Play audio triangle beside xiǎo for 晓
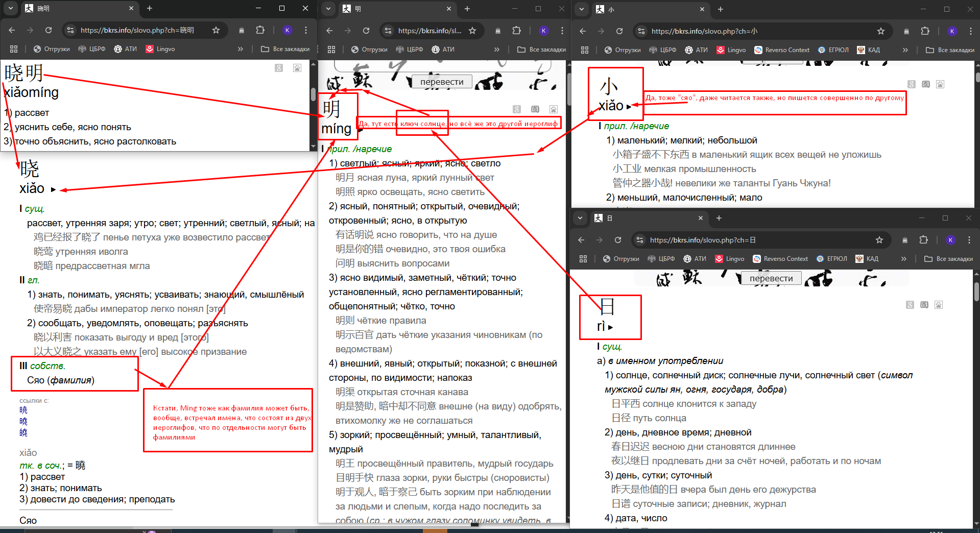 (x=53, y=189)
